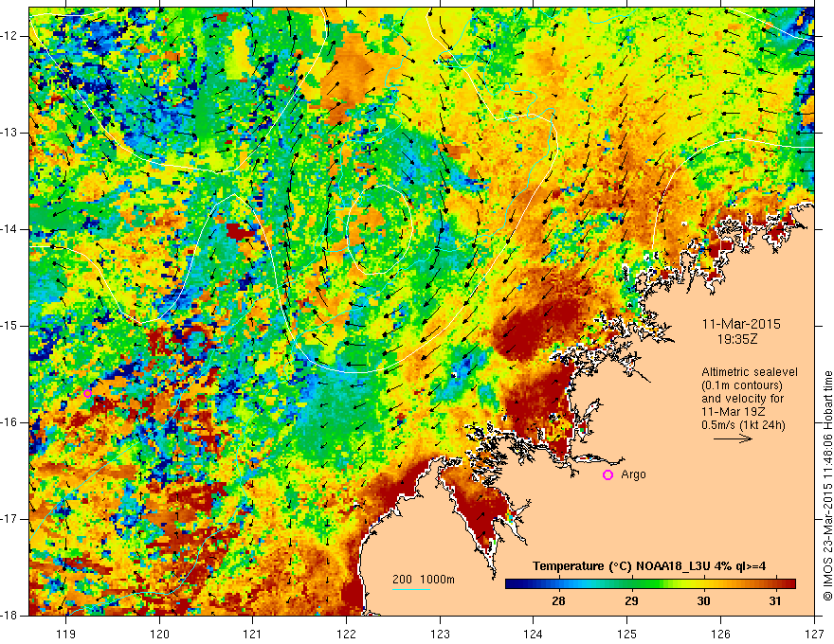Image resolution: width=834 pixels, height=644 pixels.
Task: Click the latitude axis label "-16"
Action: [x=10, y=422]
